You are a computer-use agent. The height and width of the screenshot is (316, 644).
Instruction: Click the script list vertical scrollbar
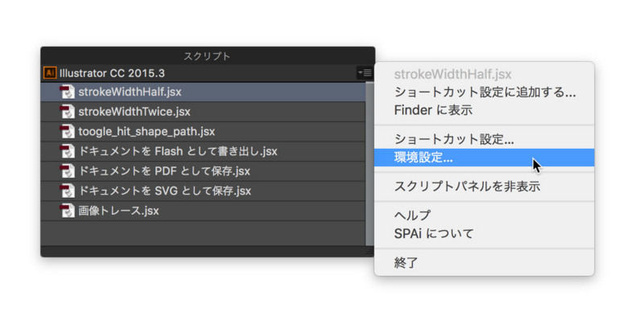click(x=369, y=164)
